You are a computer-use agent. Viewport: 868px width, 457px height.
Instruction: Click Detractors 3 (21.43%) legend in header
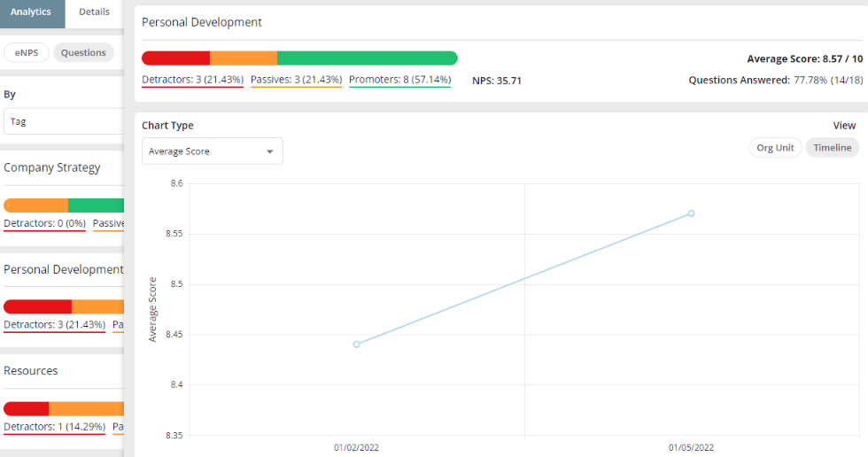192,81
